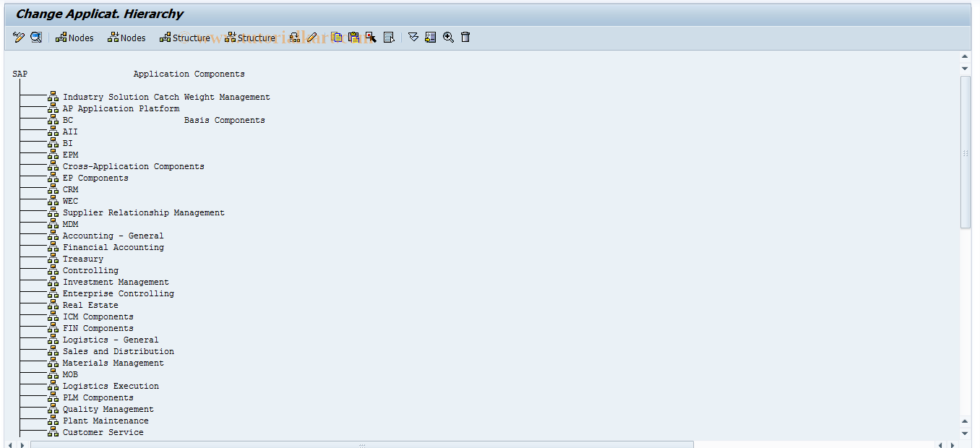Select Cross-Application Components node
The image size is (980, 448).
[134, 166]
